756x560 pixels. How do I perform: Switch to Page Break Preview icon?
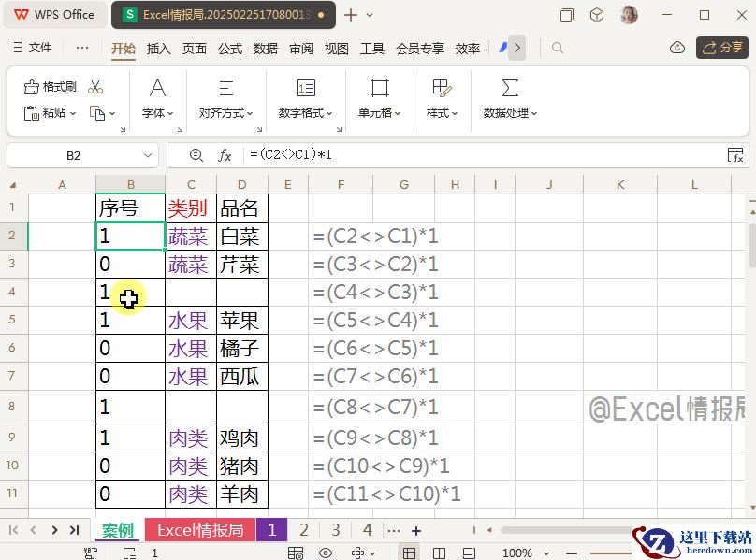[x=469, y=553]
